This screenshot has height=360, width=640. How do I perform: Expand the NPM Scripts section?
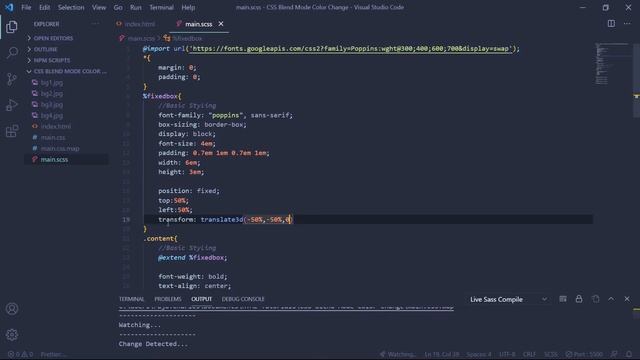51,60
